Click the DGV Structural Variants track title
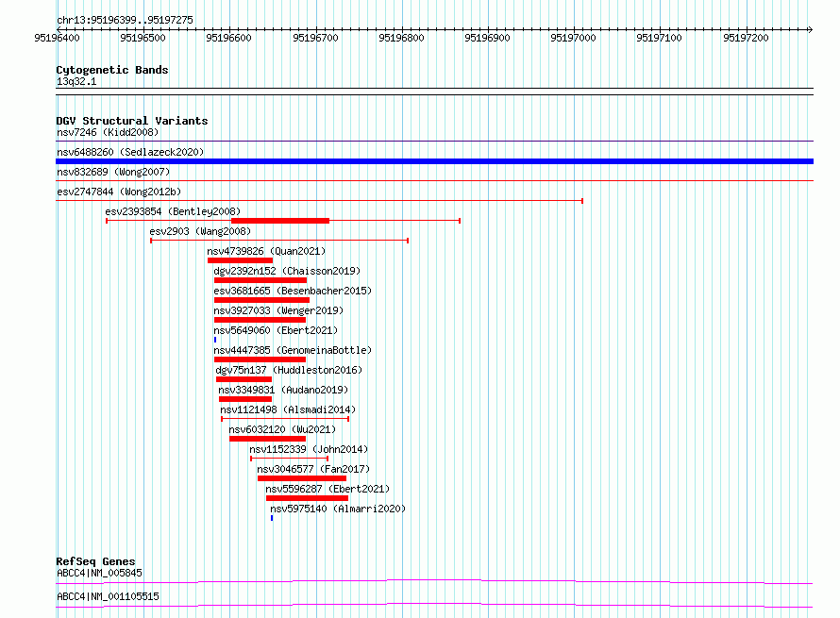 [x=132, y=121]
